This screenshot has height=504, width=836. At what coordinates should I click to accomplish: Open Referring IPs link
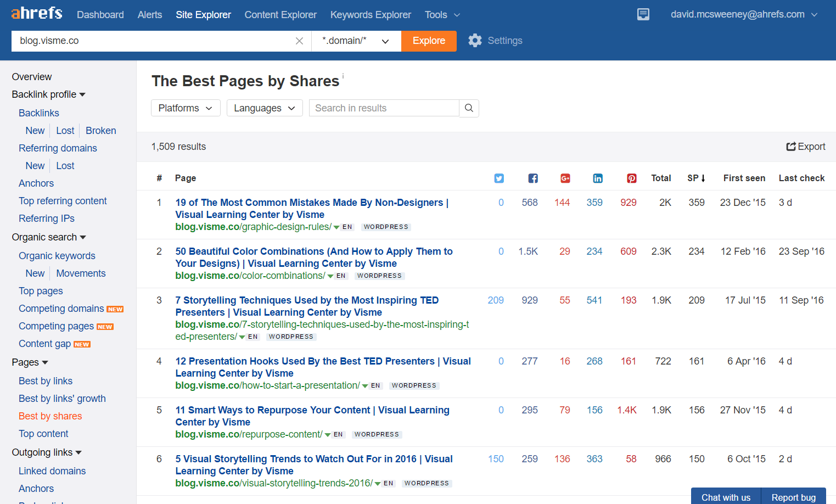point(47,219)
